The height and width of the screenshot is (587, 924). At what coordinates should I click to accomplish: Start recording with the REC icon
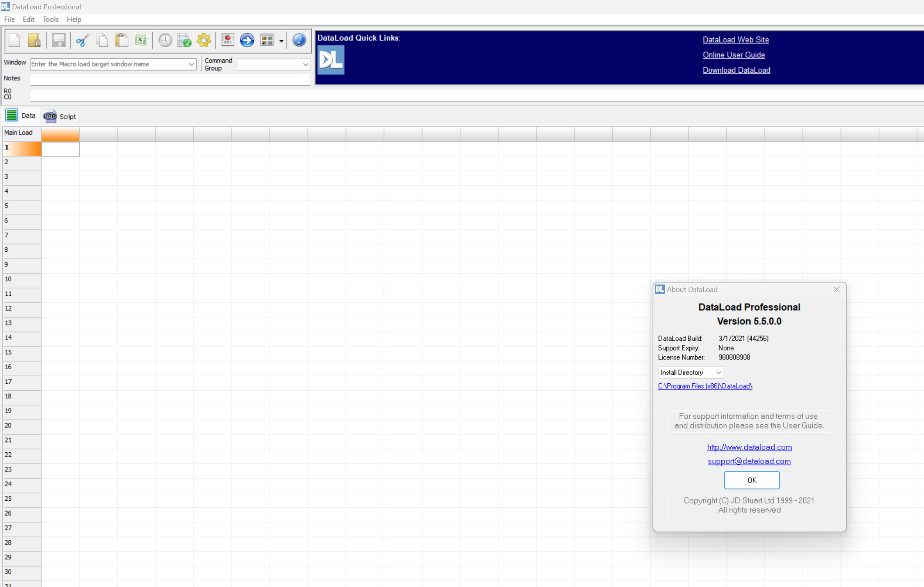point(228,40)
